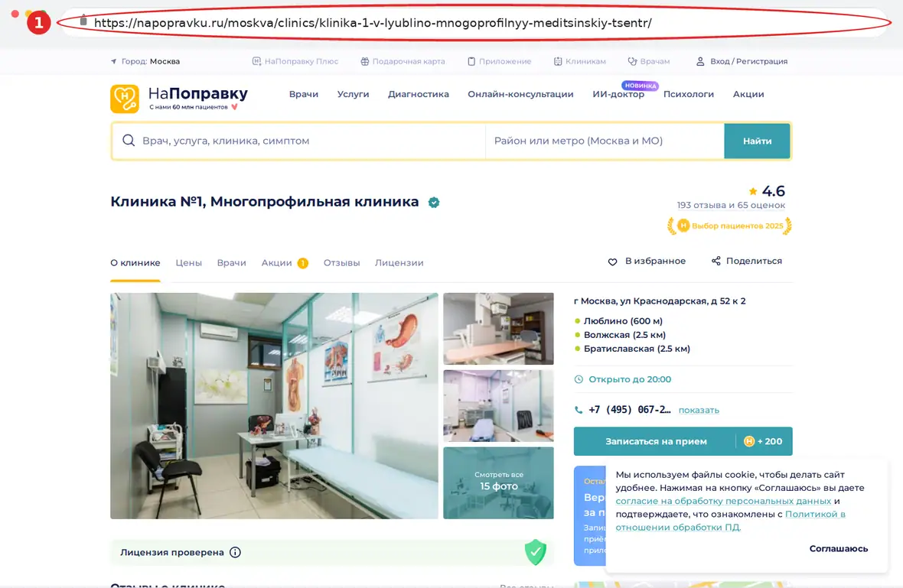Click the info icon beside Лицензия проверена

coord(235,552)
